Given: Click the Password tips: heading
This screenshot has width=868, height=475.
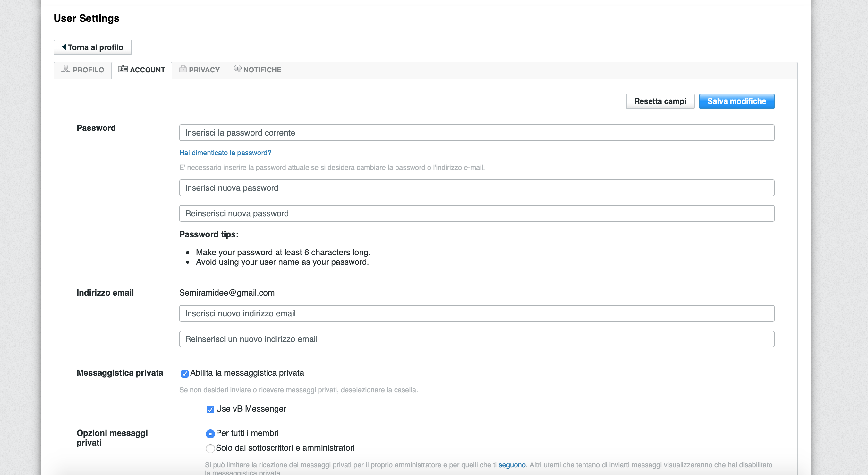Looking at the screenshot, I should 209,234.
